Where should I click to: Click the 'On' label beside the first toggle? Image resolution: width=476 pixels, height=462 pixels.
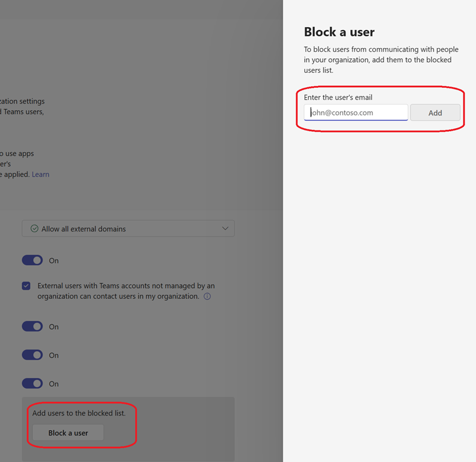(x=54, y=261)
